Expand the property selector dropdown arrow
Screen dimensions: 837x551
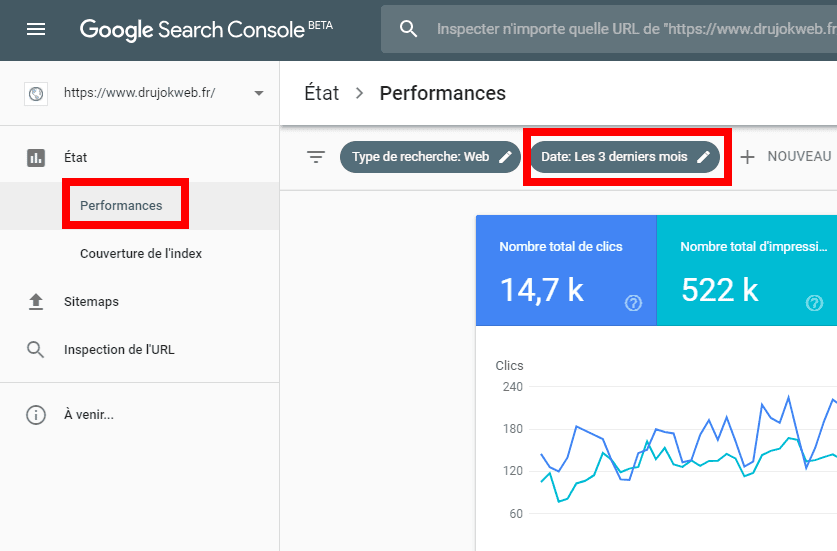click(259, 93)
